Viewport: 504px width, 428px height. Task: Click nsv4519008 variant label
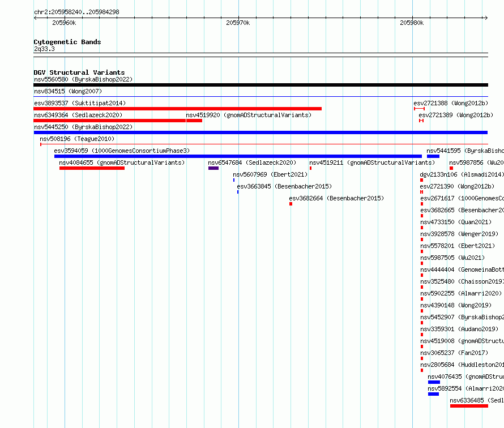(x=462, y=341)
